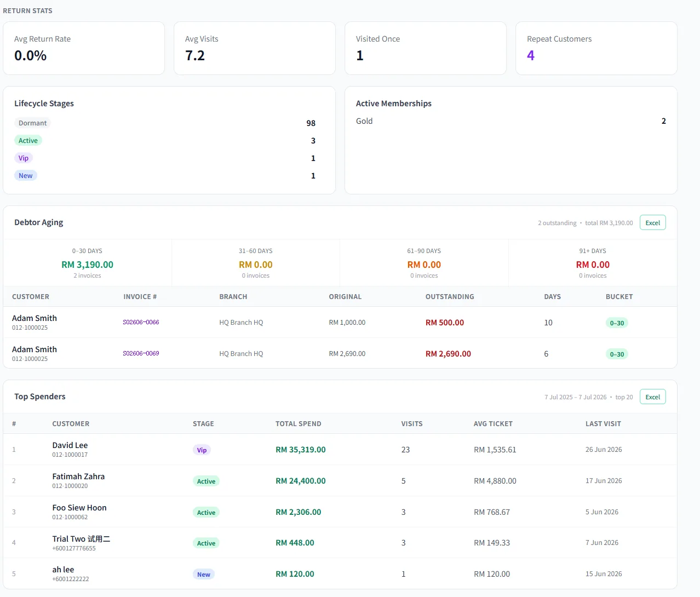Click total spend RM 2,306.00
The image size is (700, 597).
[x=299, y=512]
